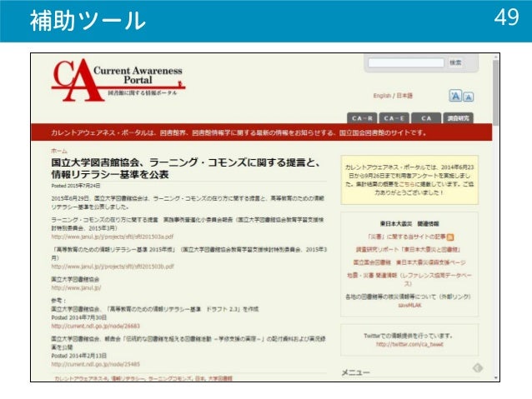The width and height of the screenshot is (532, 399).
Task: Switch language to English
Action: tap(382, 96)
